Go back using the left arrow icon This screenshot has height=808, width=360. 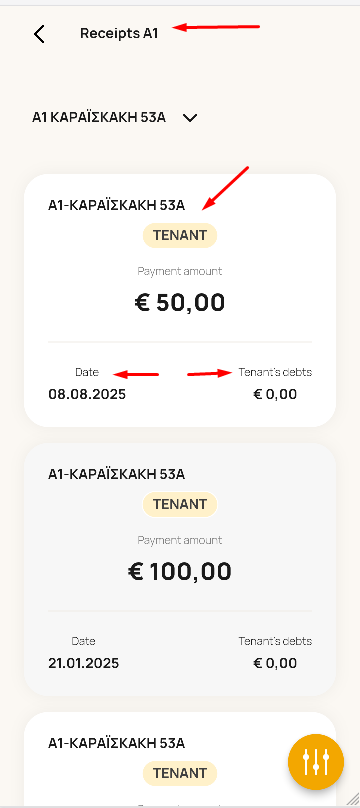click(39, 34)
